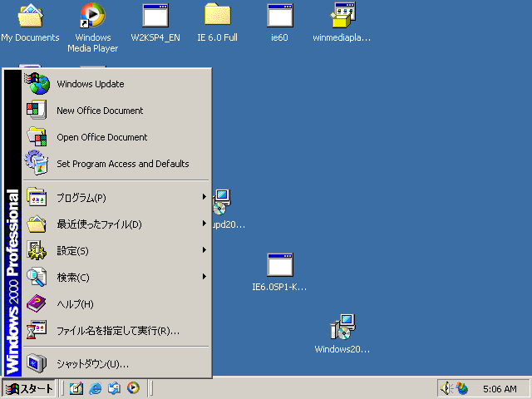Launch Internet Explorer from quick launch
This screenshot has height=399, width=532.
(x=96, y=388)
